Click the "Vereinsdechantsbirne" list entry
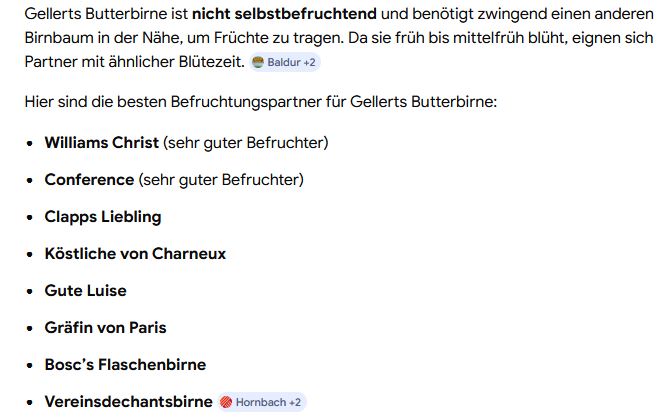 [x=128, y=401]
